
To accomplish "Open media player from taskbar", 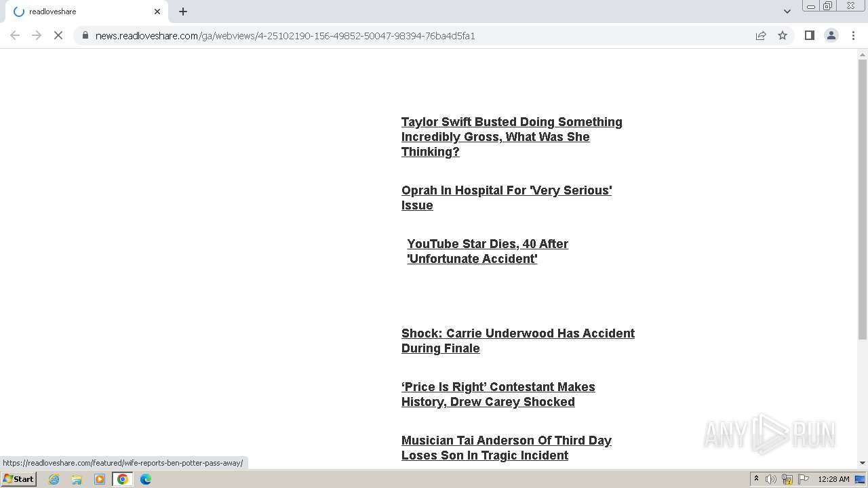I will (x=100, y=479).
